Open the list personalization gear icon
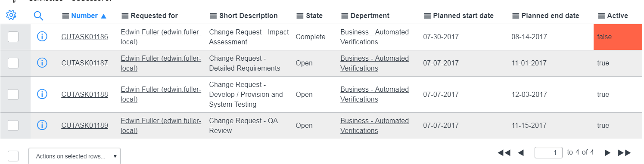Screen dimensions: 644x164 tap(11, 15)
